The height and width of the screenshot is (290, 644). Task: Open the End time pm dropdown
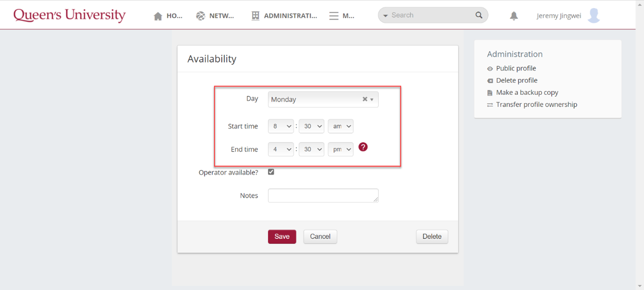point(340,149)
